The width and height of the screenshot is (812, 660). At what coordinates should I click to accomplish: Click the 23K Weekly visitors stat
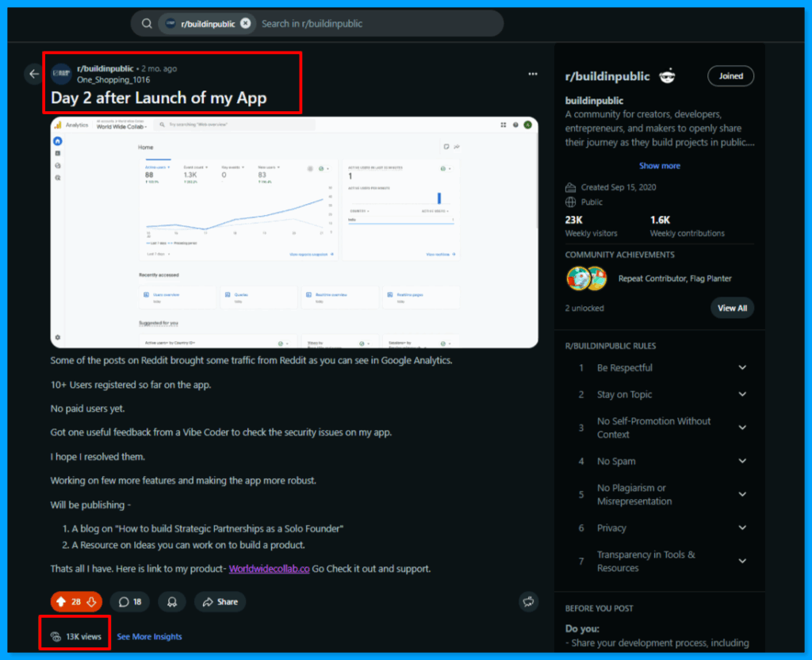[591, 226]
